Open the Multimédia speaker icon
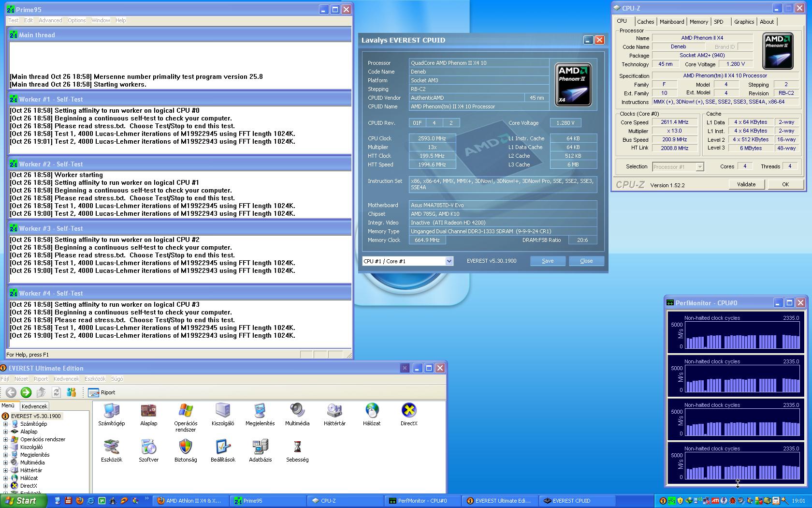The height and width of the screenshot is (508, 812). [297, 415]
